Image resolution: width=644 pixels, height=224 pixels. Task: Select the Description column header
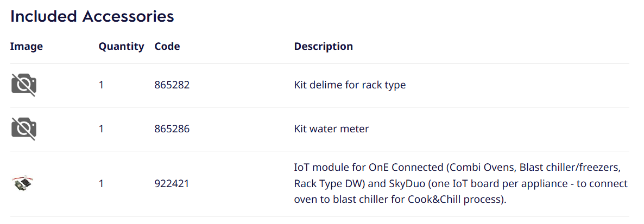pyautogui.click(x=324, y=47)
